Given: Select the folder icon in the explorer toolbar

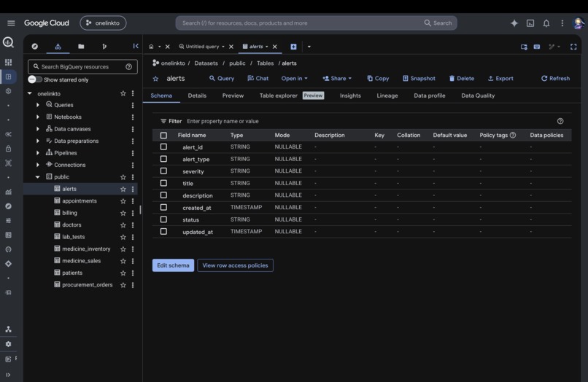Looking at the screenshot, I should (81, 46).
